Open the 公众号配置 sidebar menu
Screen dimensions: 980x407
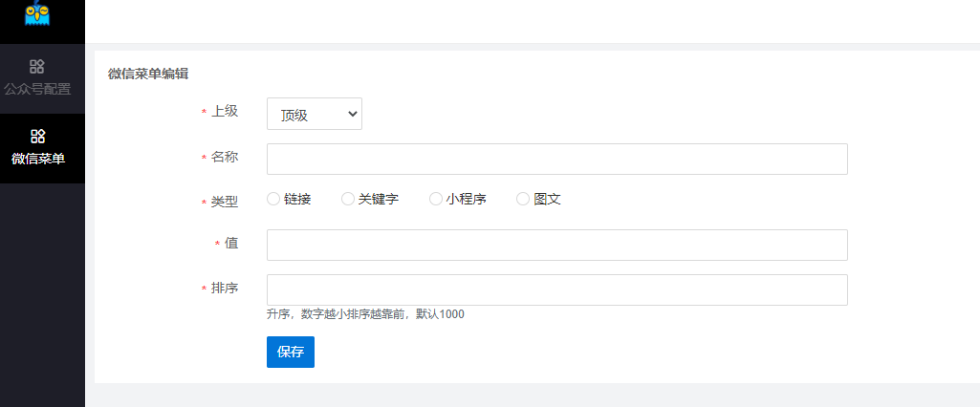pyautogui.click(x=42, y=78)
